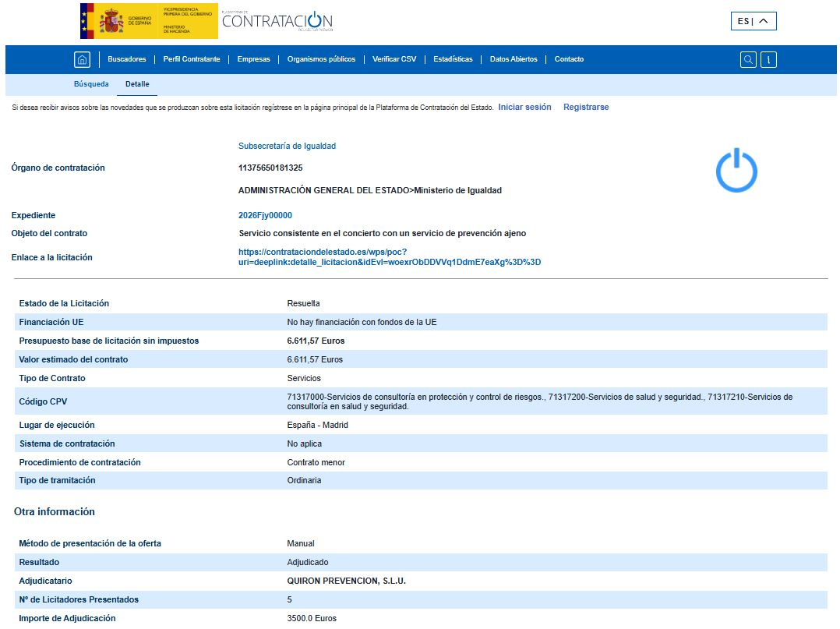The height and width of the screenshot is (629, 840).
Task: Select Verificar CSV from the navigation
Action: click(394, 59)
